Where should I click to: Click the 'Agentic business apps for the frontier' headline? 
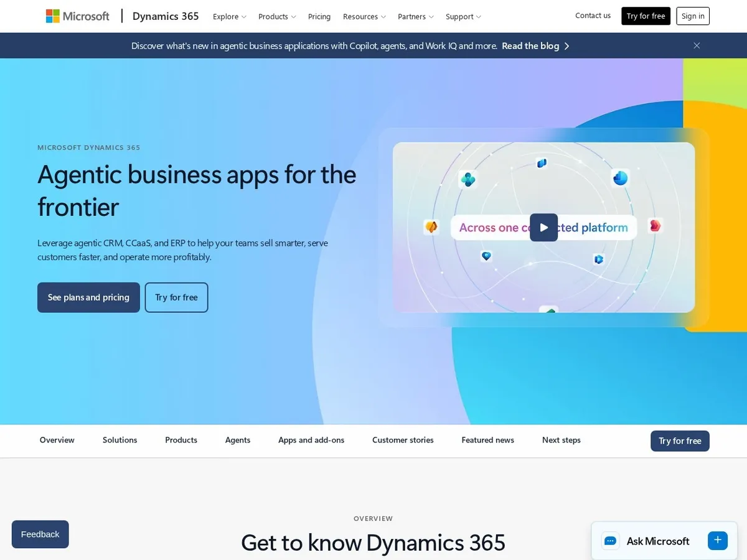tap(197, 190)
